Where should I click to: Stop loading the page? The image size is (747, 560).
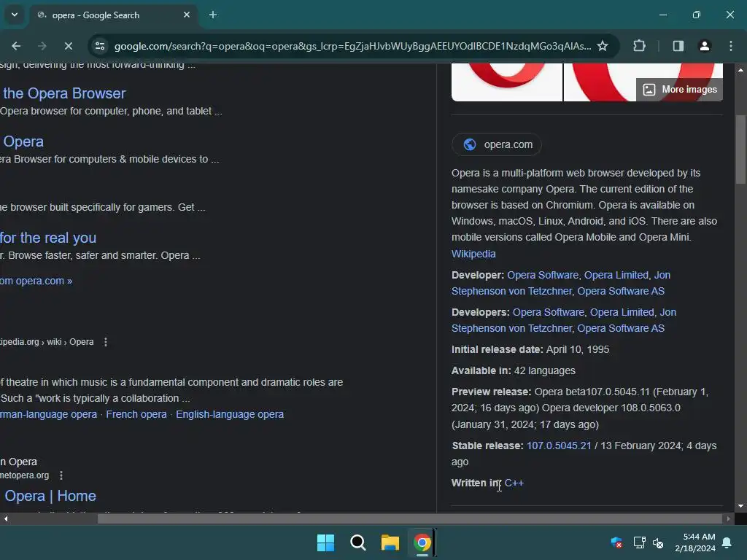point(69,46)
